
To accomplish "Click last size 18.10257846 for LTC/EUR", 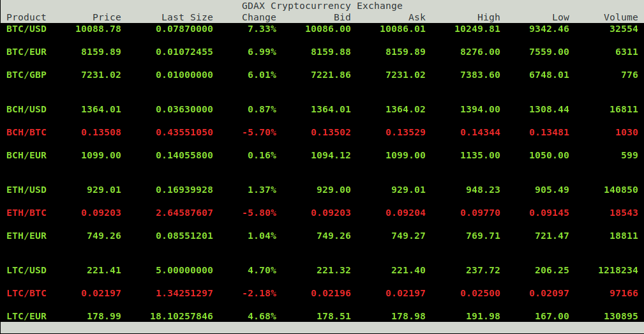I will (x=181, y=316).
